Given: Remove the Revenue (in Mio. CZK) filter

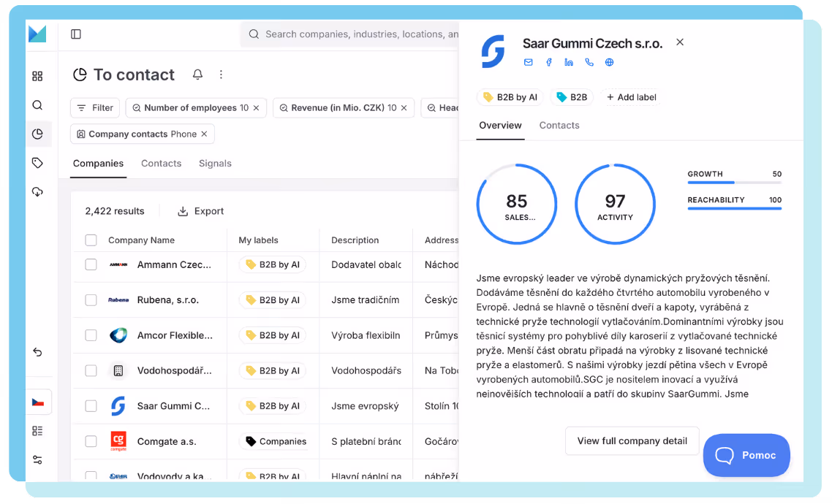Looking at the screenshot, I should (404, 107).
